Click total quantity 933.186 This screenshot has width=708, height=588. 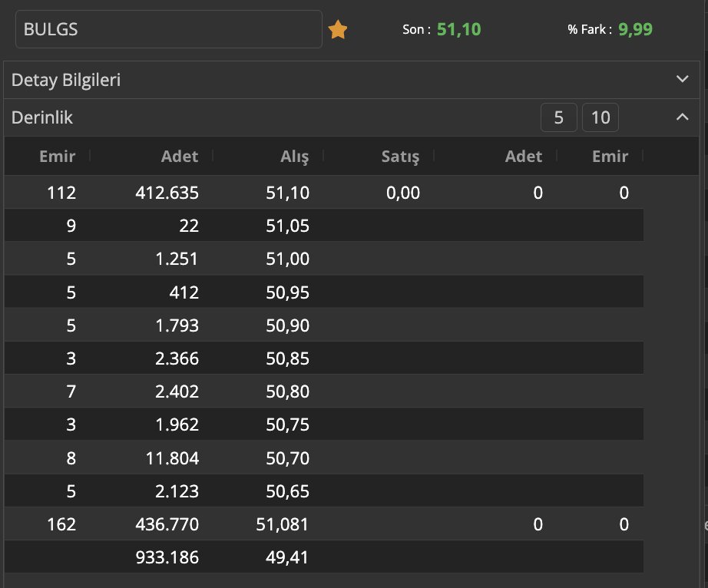[x=167, y=557]
